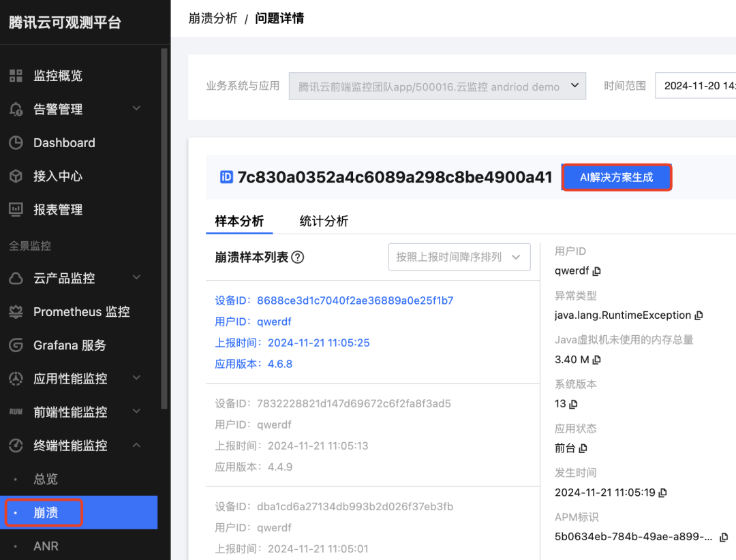Click crash ID 7c830a0352a4c6089a298c8be4900a41
The image size is (736, 560).
coord(395,177)
